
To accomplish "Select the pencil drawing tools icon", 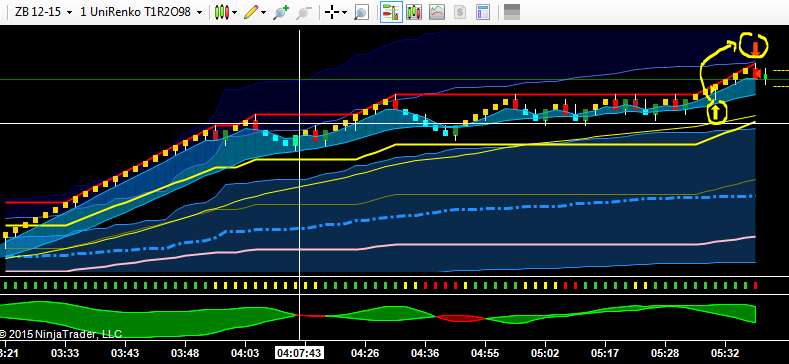I will point(250,12).
